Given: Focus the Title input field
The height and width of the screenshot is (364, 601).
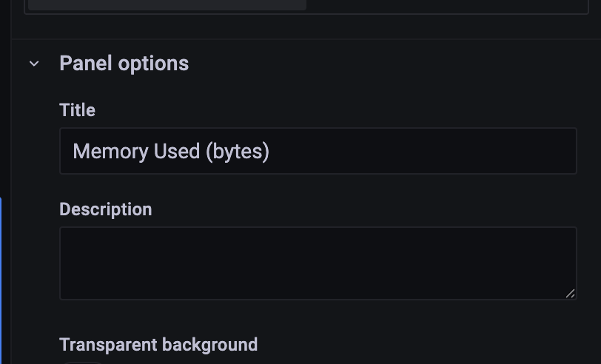Looking at the screenshot, I should coord(318,151).
